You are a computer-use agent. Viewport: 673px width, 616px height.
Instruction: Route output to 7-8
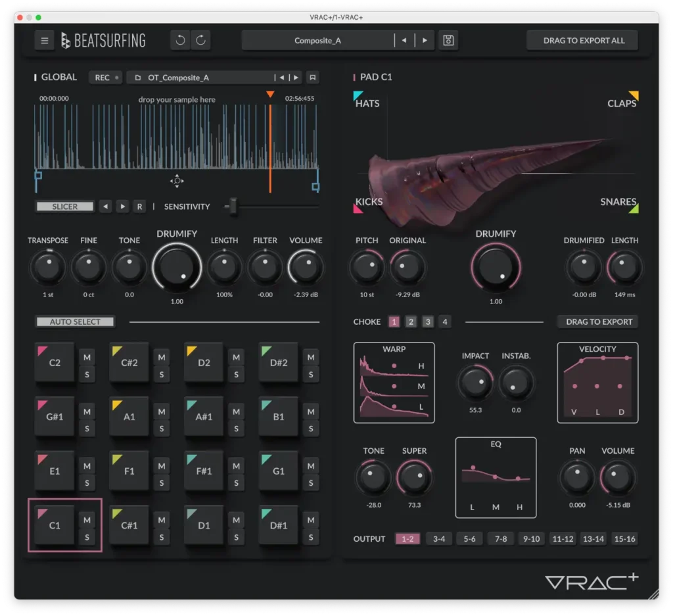[x=500, y=538]
